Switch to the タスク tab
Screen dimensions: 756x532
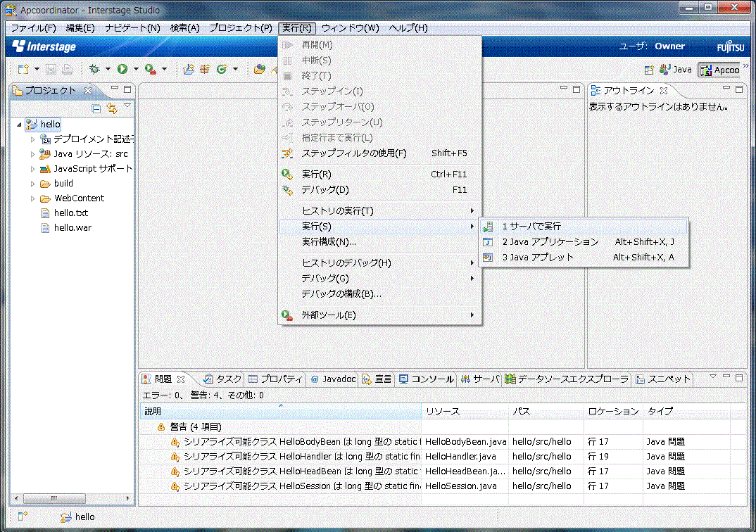[x=222, y=379]
